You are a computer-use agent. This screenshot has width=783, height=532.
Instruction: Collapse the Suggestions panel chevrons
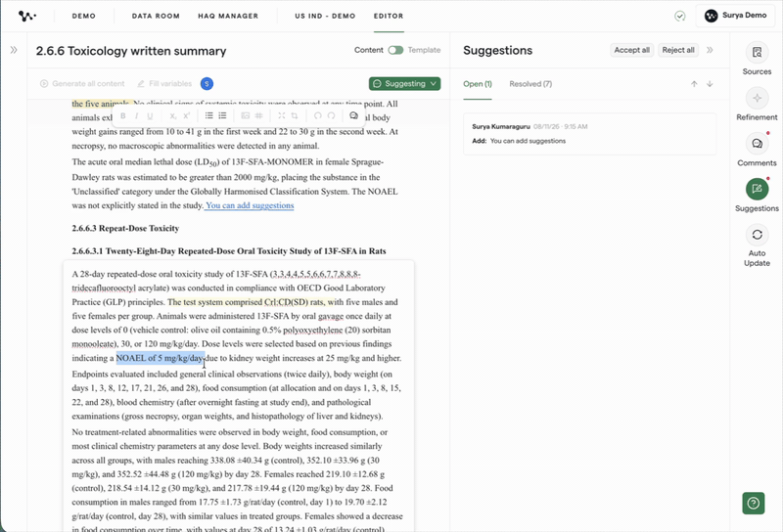710,50
